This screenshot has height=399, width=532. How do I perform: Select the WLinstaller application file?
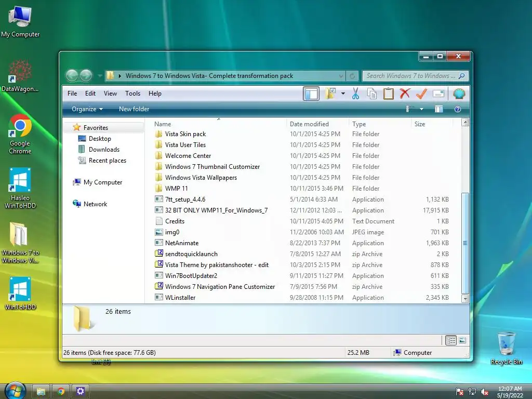180,298
